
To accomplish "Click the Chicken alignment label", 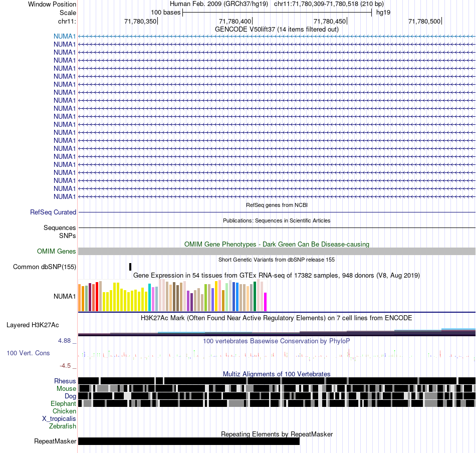I will [x=64, y=411].
